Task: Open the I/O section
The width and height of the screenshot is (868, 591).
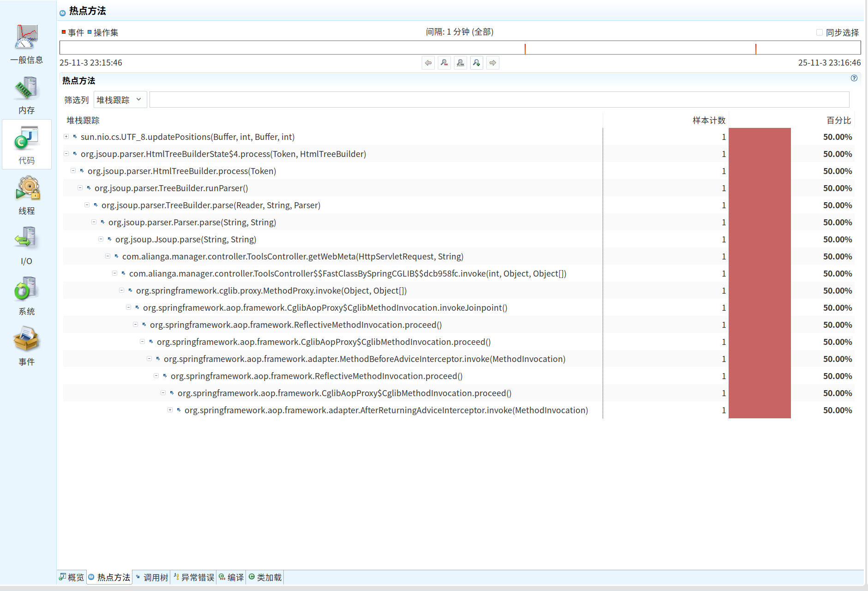Action: (x=27, y=246)
